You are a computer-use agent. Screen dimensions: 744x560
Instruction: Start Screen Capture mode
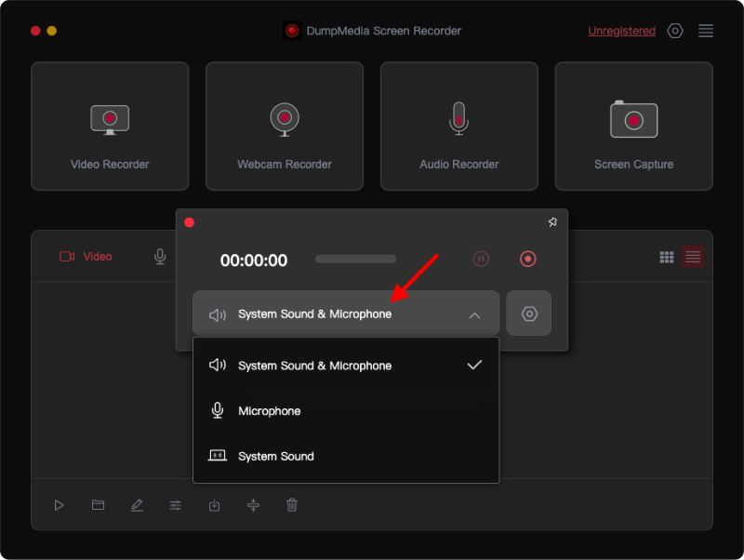click(633, 126)
